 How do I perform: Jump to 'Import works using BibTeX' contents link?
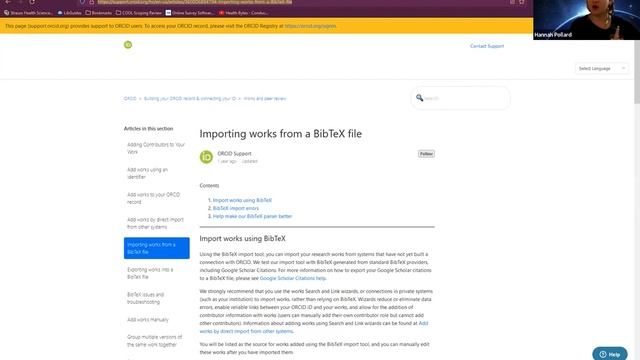(x=242, y=200)
